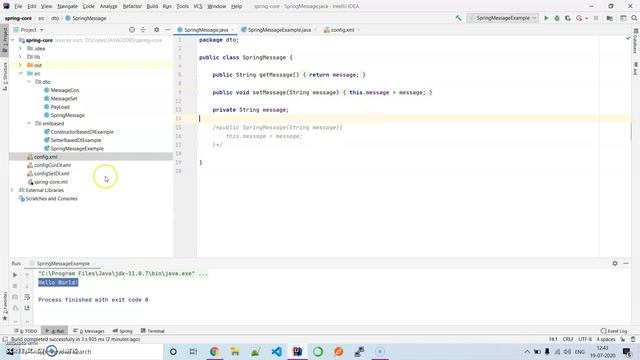Select PayLoad class in project tree
The image size is (640, 360).
click(60, 107)
